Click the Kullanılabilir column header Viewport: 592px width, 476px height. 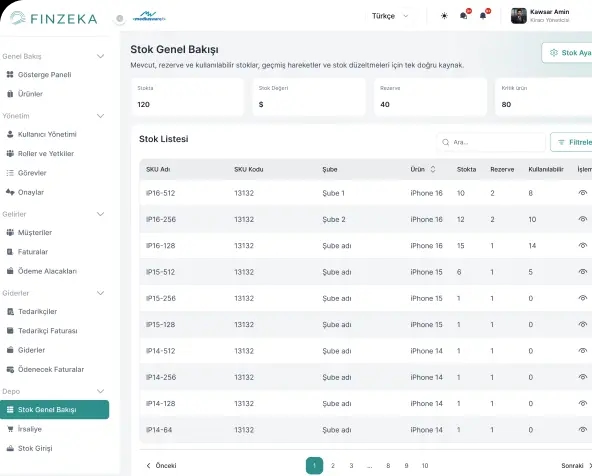(546, 169)
